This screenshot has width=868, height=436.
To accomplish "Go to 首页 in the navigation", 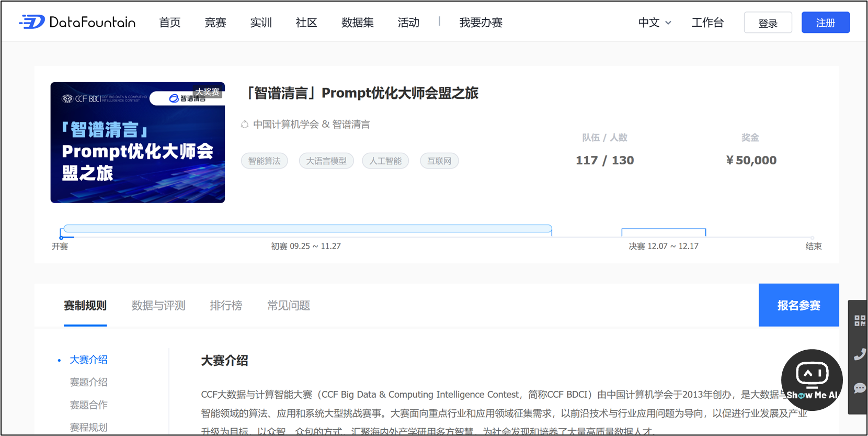I will coord(170,23).
